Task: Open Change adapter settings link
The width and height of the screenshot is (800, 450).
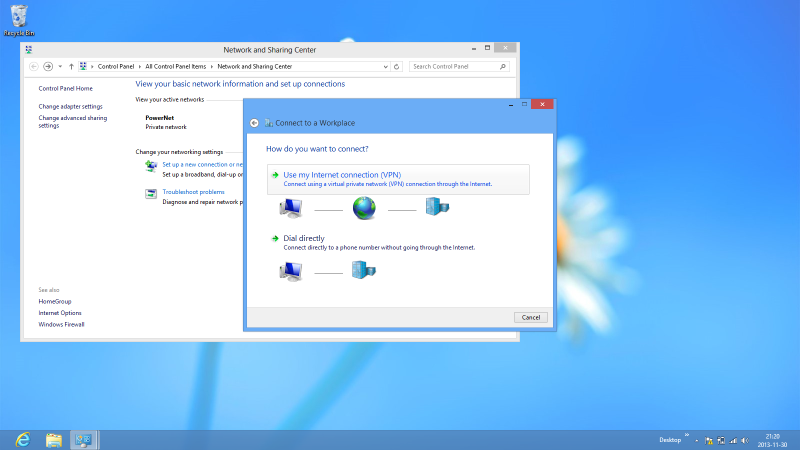Action: 70,106
